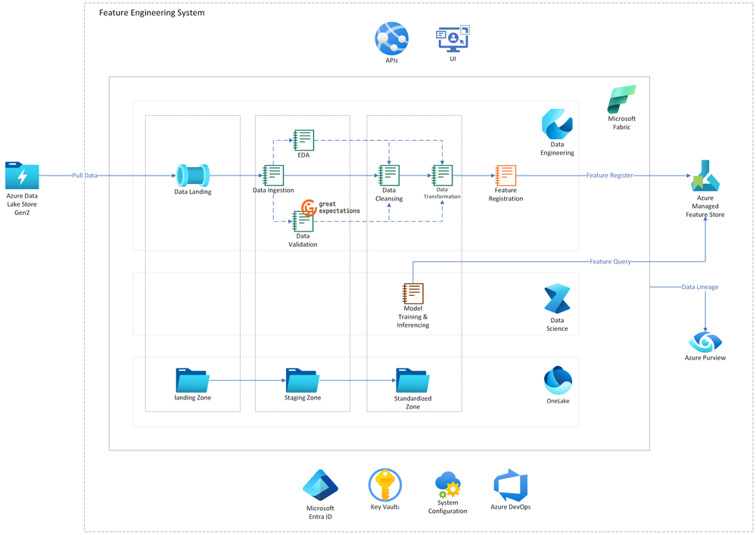This screenshot has height=535, width=756.
Task: Select the Staging Zone folder icon
Action: coord(302,381)
